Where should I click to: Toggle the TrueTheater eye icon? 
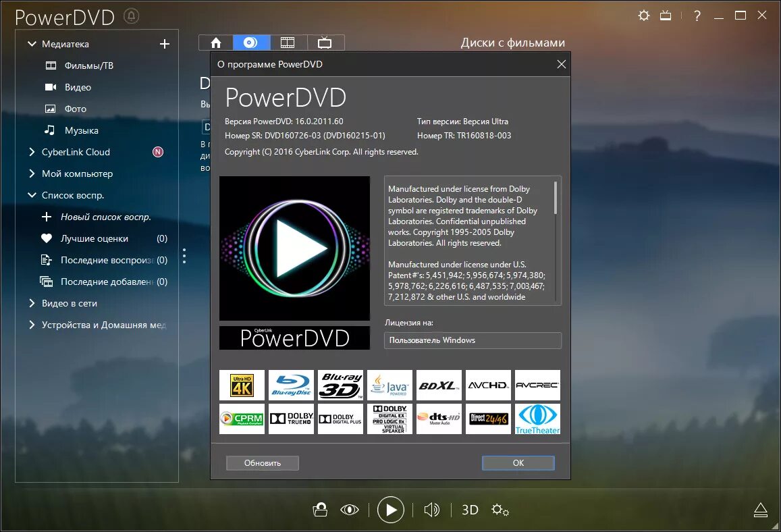point(350,510)
